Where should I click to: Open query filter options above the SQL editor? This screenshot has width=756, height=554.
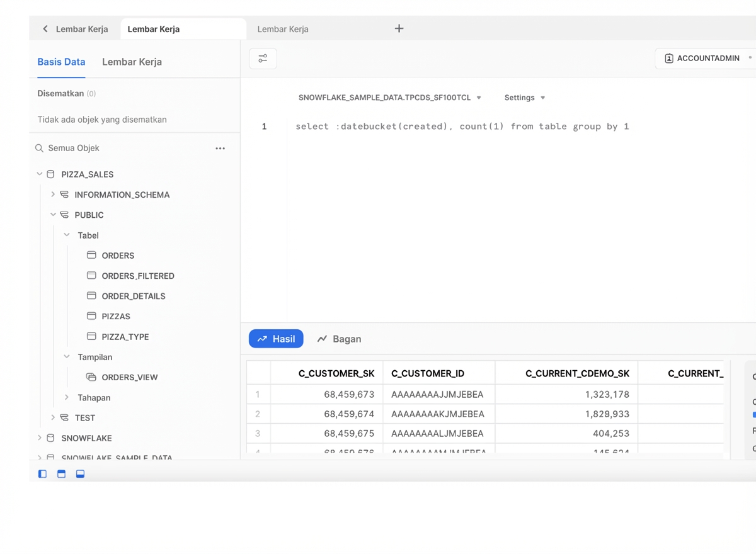262,58
